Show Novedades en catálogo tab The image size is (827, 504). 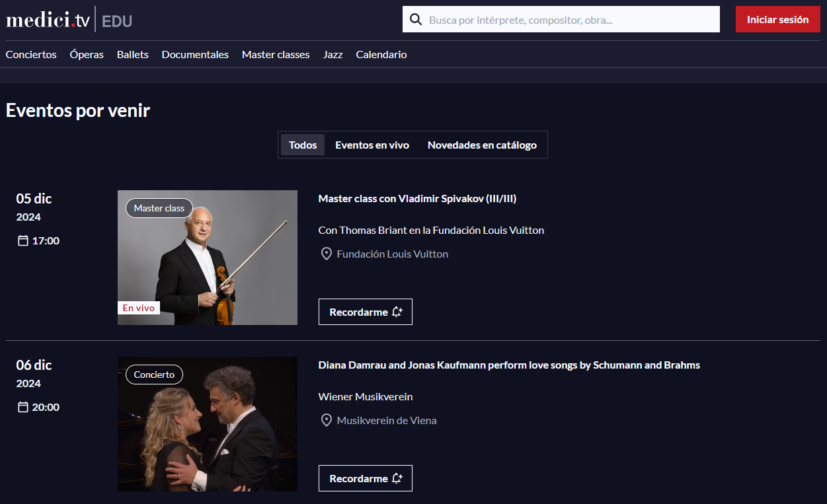[482, 145]
